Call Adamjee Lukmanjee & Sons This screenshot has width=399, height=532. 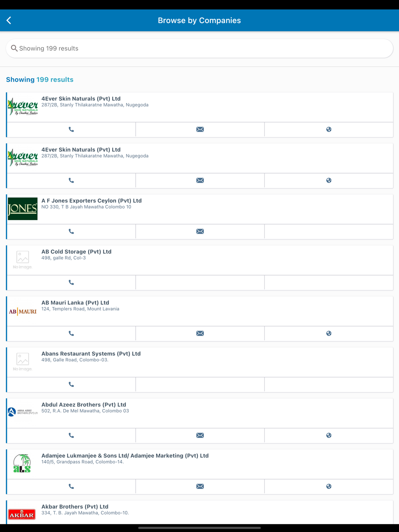tap(71, 487)
